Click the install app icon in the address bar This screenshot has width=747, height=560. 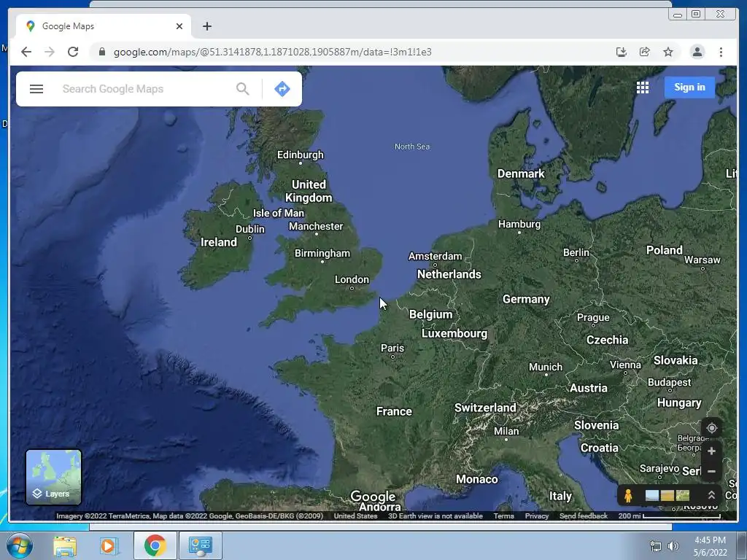tap(621, 52)
